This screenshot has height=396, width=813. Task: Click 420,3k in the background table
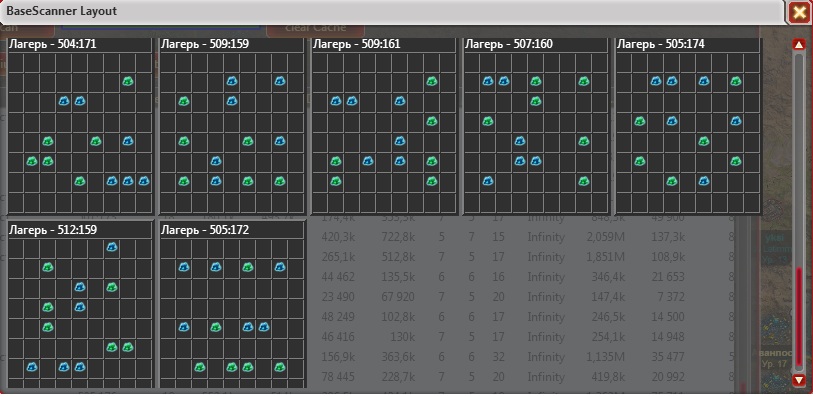pyautogui.click(x=338, y=237)
